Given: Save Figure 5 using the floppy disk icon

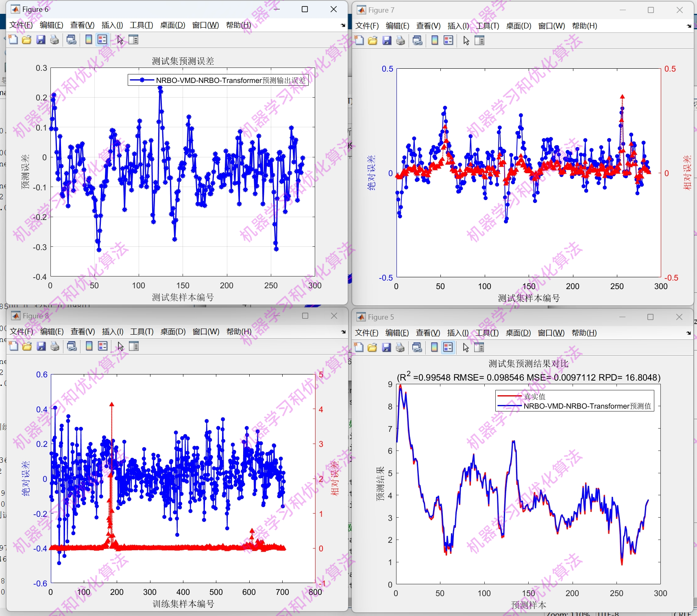Looking at the screenshot, I should pos(386,347).
